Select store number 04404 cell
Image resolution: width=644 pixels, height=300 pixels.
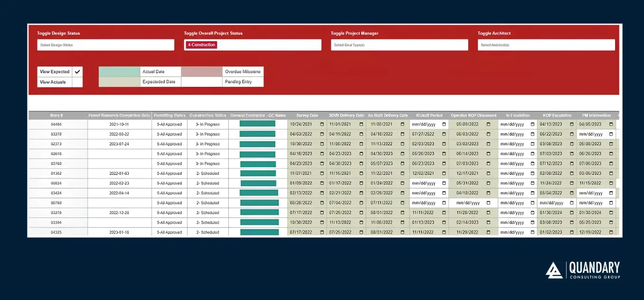click(x=57, y=124)
